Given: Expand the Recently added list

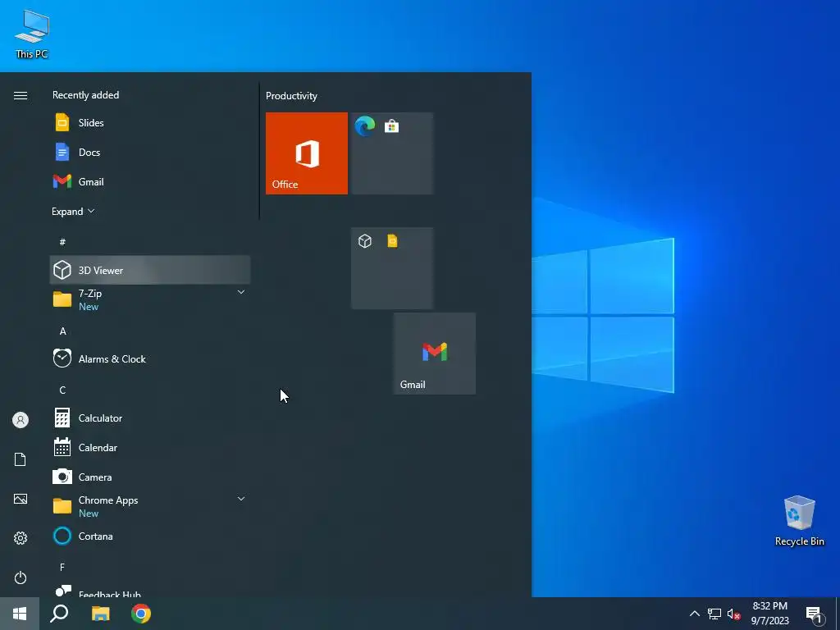Looking at the screenshot, I should [73, 211].
